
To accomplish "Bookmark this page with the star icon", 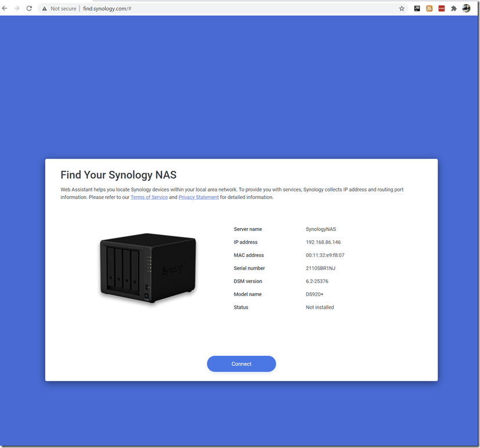I will [402, 9].
